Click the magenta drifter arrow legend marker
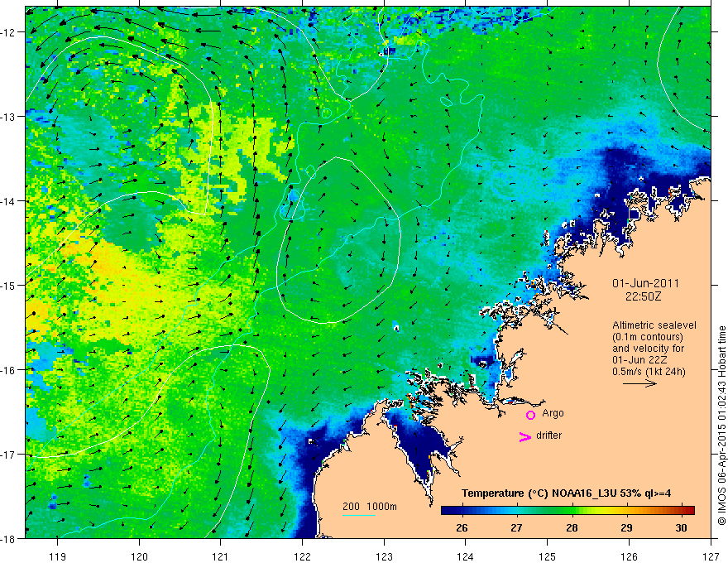The image size is (728, 563). coord(525,436)
